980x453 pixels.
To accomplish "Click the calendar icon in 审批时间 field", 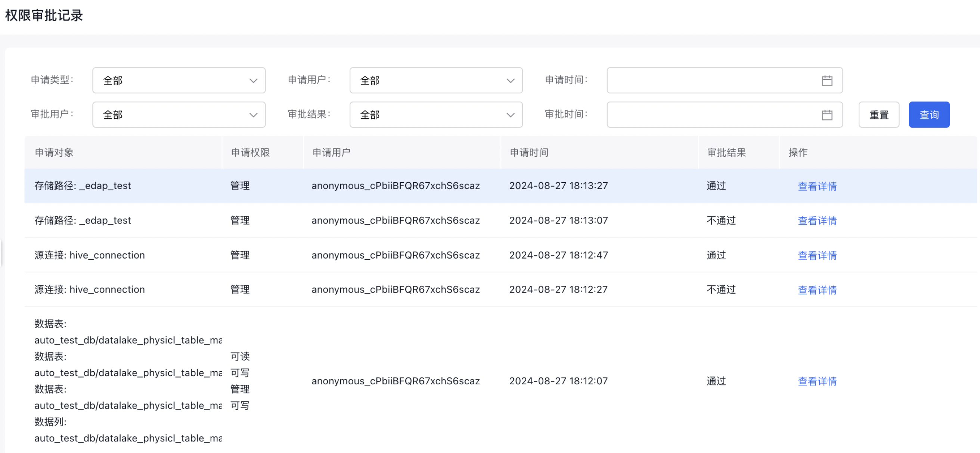I will [827, 115].
